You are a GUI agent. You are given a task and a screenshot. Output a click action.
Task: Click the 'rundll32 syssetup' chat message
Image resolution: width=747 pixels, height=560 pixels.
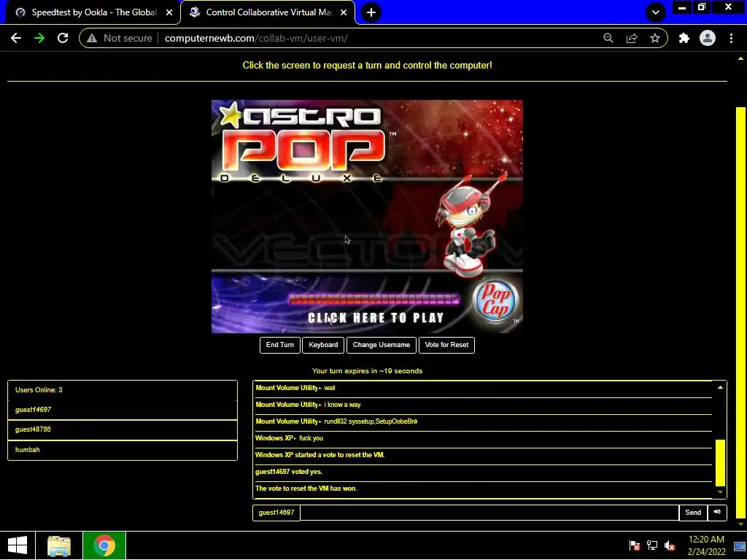[x=370, y=421]
